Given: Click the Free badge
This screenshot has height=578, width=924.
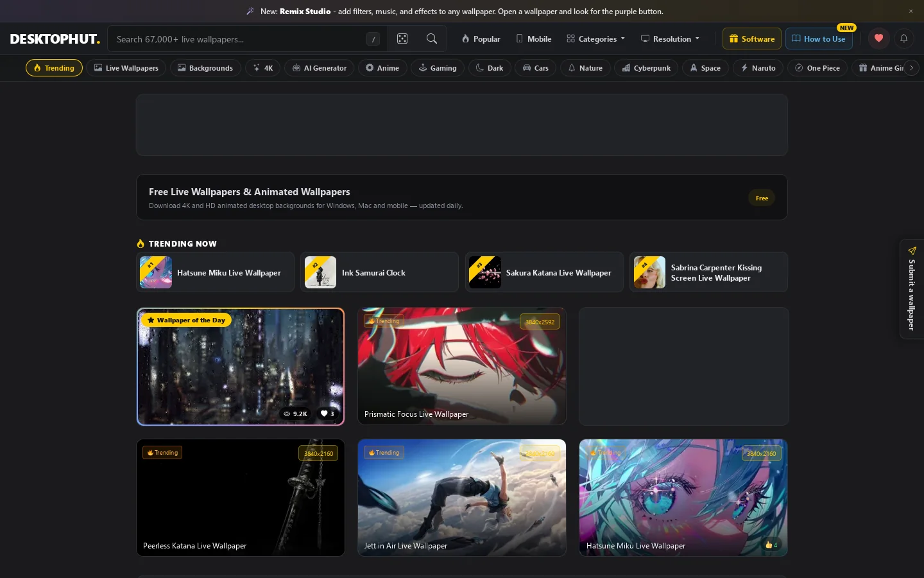Looking at the screenshot, I should click(x=762, y=198).
